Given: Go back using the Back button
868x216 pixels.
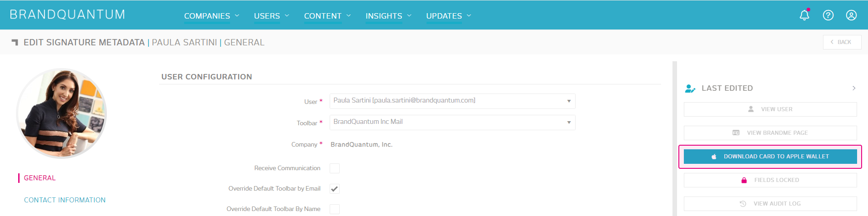Looking at the screenshot, I should tap(842, 42).
